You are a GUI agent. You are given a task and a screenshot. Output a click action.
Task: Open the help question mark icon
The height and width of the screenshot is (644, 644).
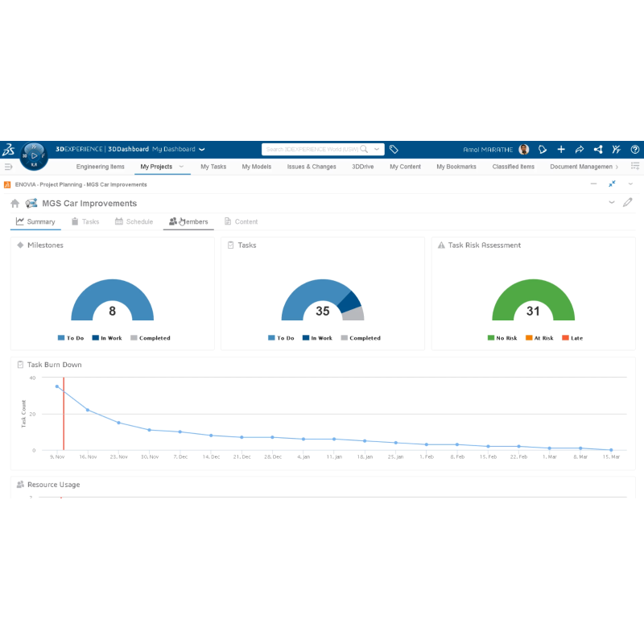point(635,150)
